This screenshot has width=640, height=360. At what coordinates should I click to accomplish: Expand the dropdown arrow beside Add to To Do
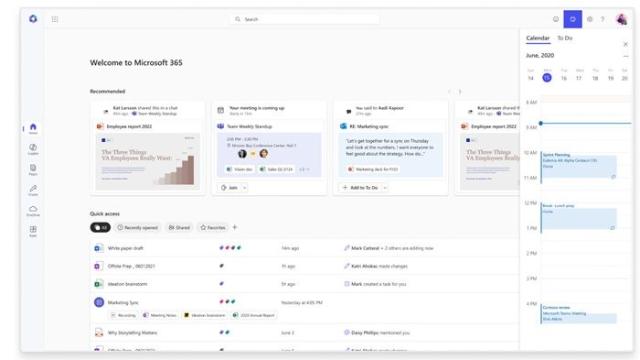click(x=385, y=188)
